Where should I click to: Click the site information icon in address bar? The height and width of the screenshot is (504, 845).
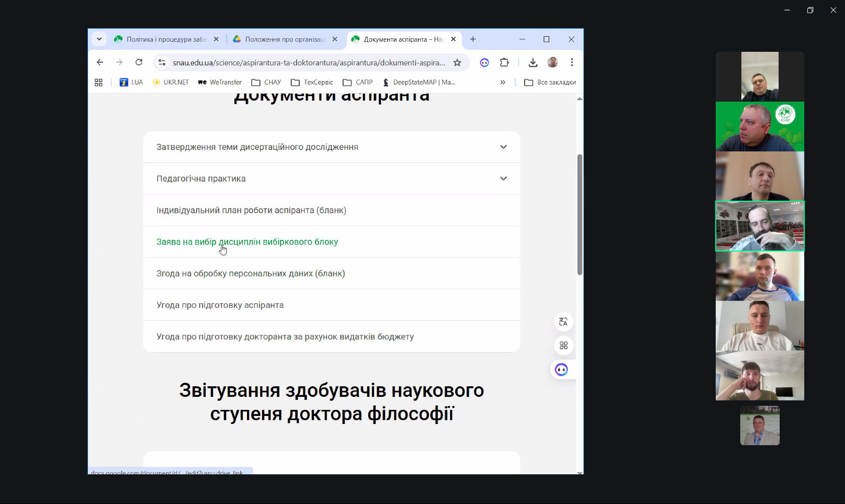(162, 62)
